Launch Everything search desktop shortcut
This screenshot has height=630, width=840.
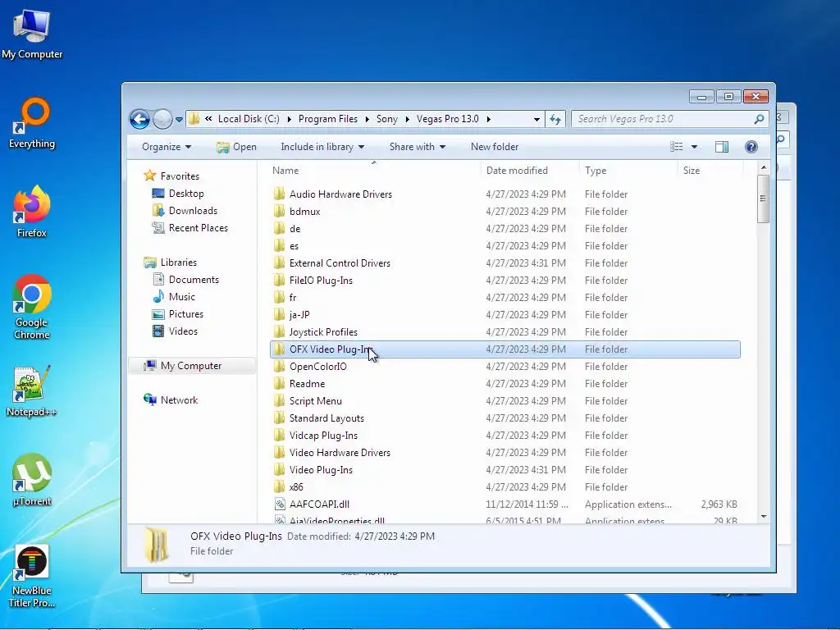tap(32, 123)
